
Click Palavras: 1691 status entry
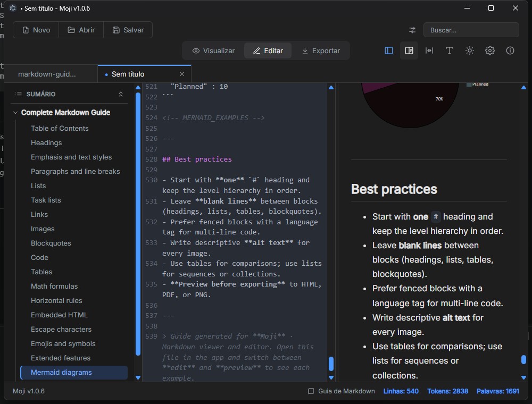[x=498, y=391]
